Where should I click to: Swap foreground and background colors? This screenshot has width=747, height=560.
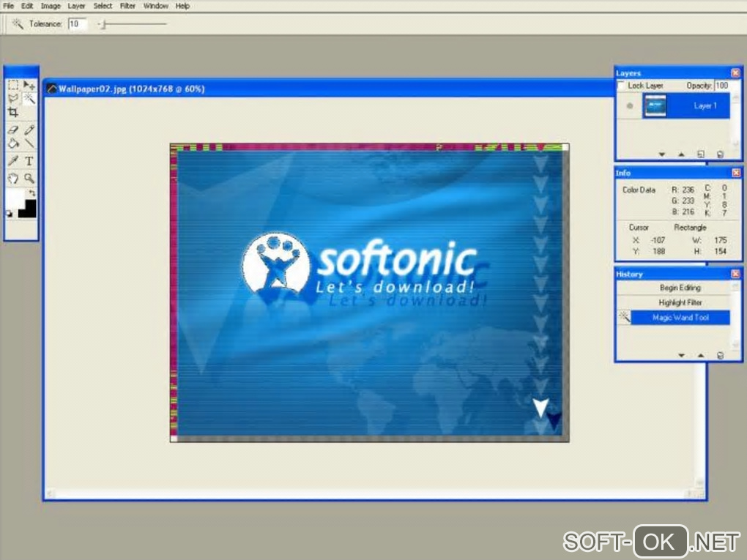tap(32, 193)
